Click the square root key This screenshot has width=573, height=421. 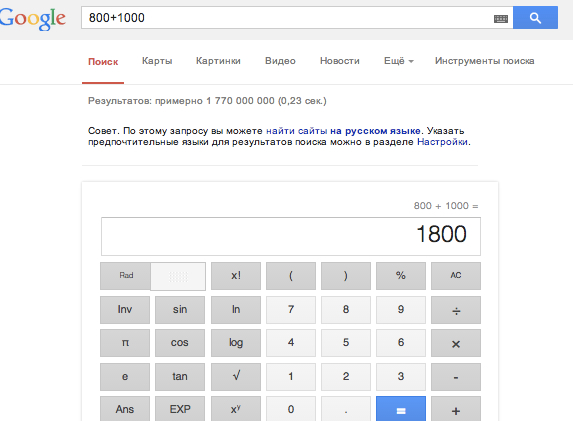pyautogui.click(x=236, y=376)
